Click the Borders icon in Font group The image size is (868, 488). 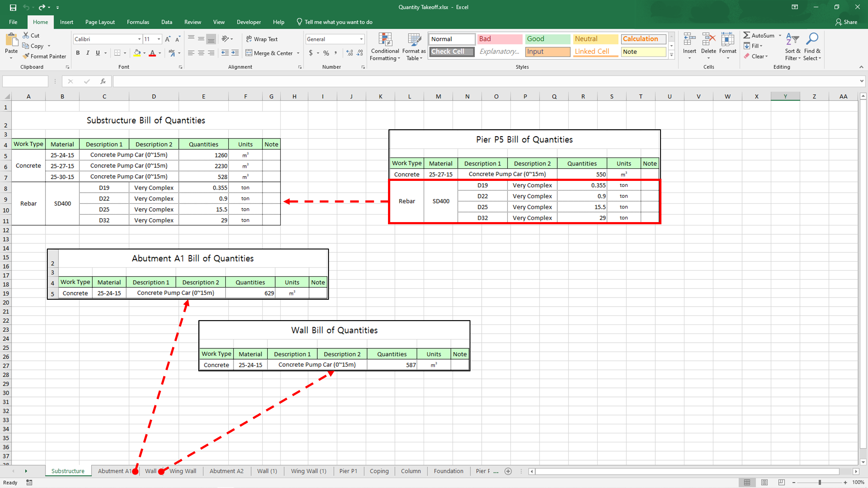click(x=117, y=53)
